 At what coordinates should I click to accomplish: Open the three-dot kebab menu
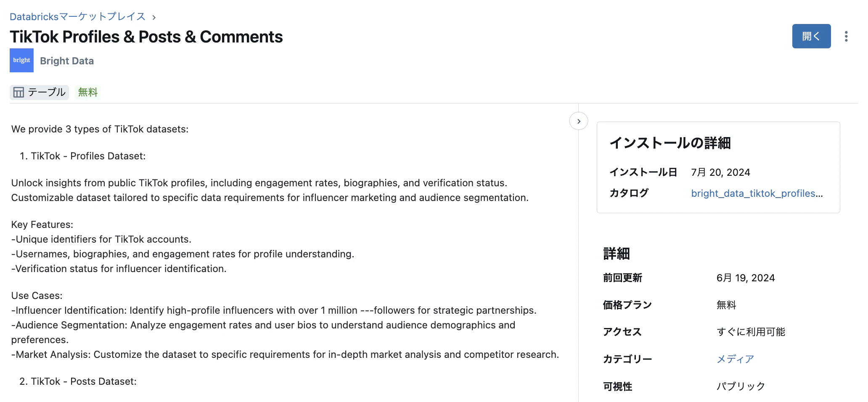tap(846, 37)
